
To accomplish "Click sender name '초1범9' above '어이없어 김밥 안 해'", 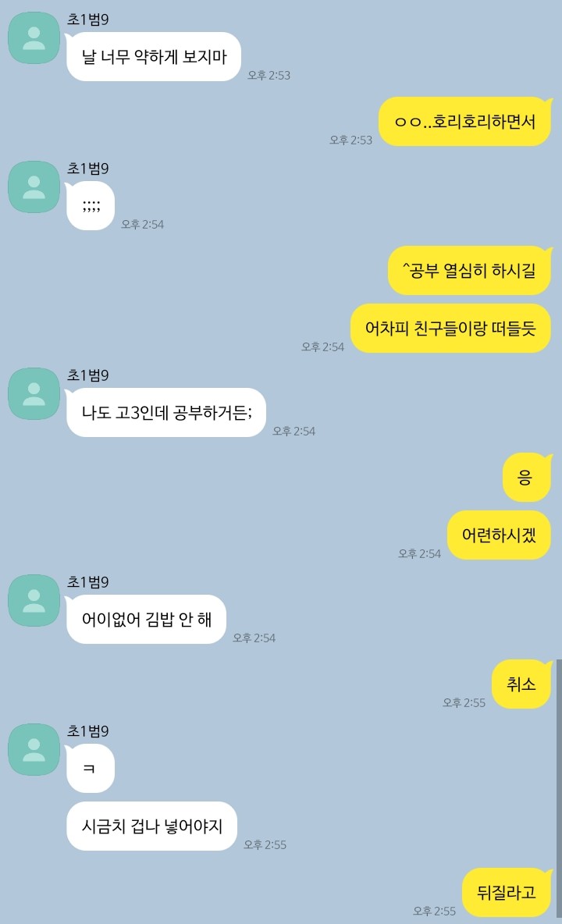I will [x=87, y=582].
